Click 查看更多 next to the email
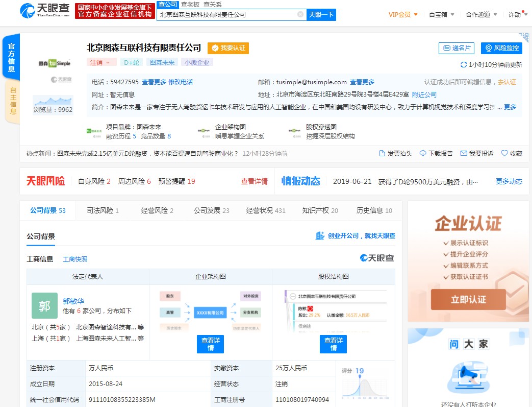 coord(362,82)
